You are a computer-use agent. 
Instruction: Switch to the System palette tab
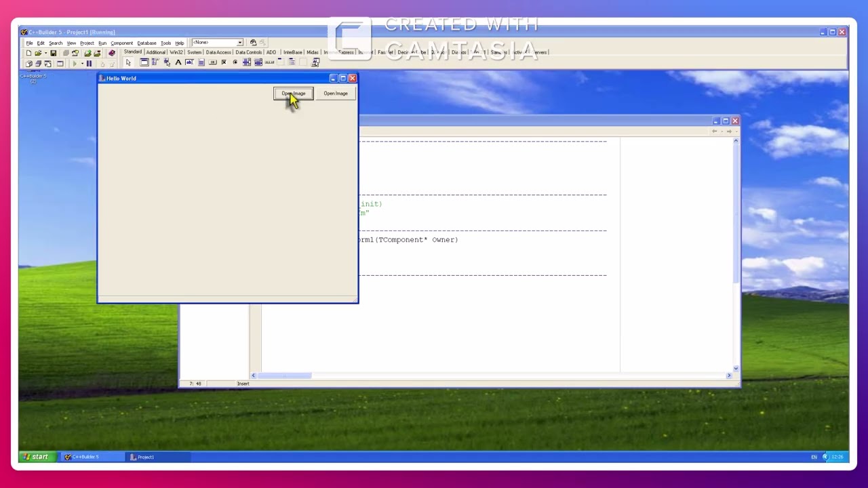click(195, 52)
